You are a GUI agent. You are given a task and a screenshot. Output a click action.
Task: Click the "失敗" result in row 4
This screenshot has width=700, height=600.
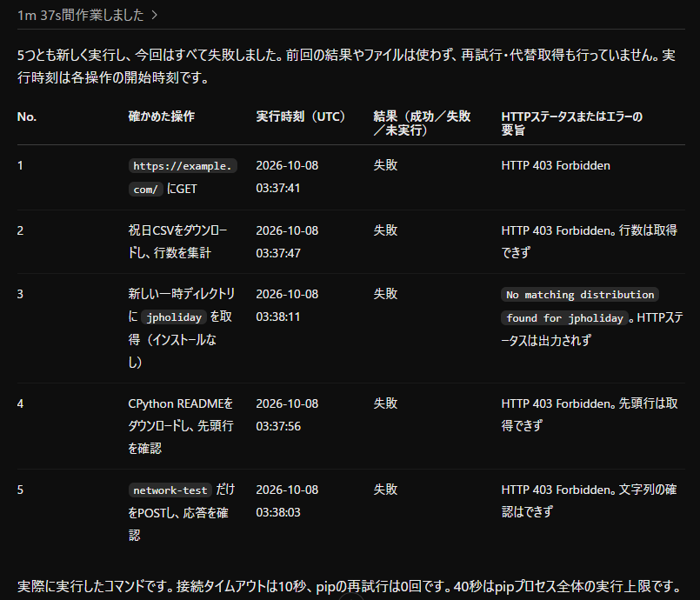point(385,403)
